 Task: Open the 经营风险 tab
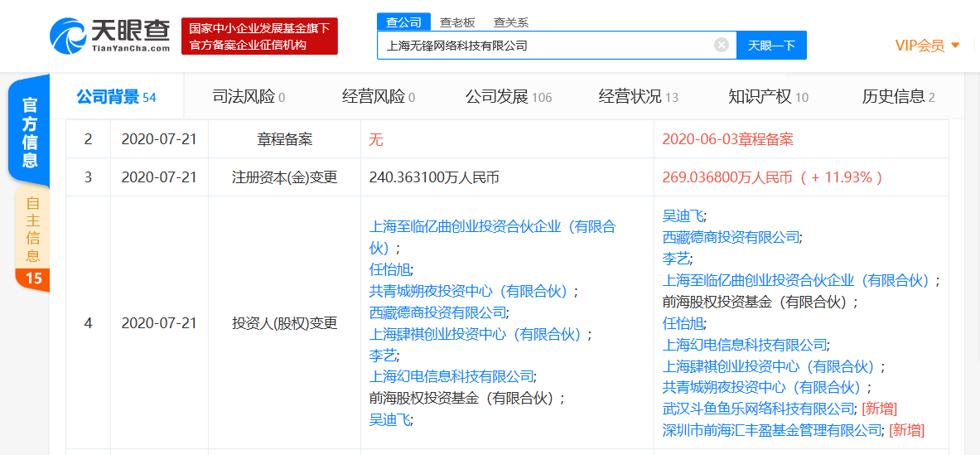point(378,97)
